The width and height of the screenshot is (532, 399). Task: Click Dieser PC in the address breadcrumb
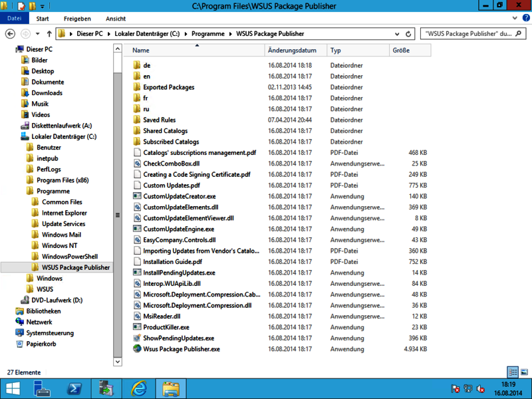(x=90, y=34)
